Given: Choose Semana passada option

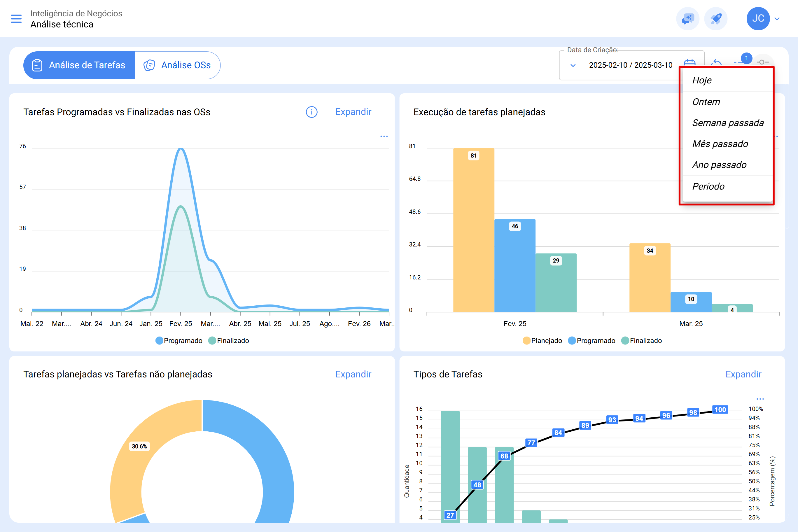Looking at the screenshot, I should [727, 123].
